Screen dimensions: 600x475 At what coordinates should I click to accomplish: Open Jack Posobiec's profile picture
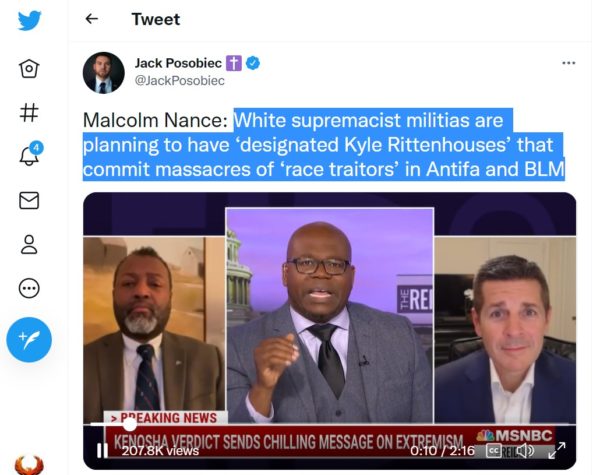[103, 73]
